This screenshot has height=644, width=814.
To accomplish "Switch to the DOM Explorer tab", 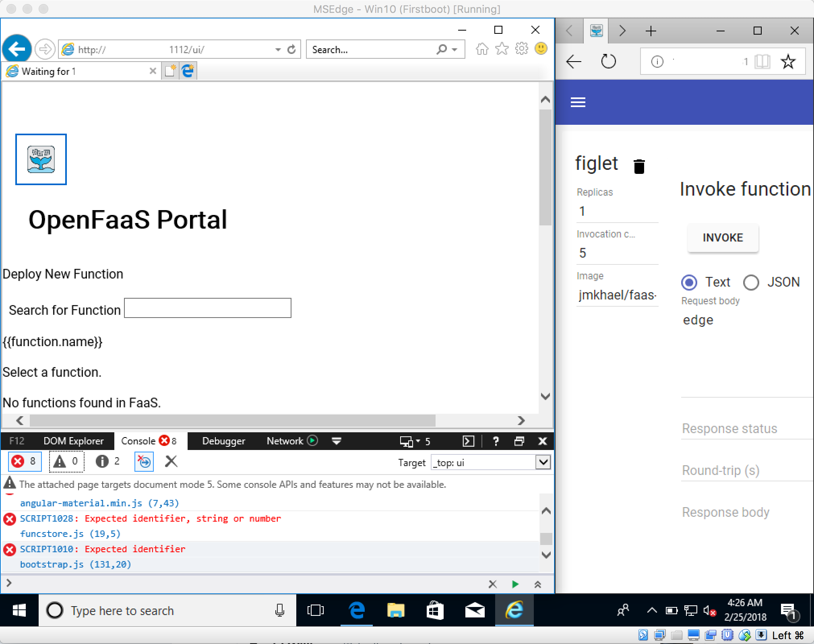I will [x=74, y=441].
